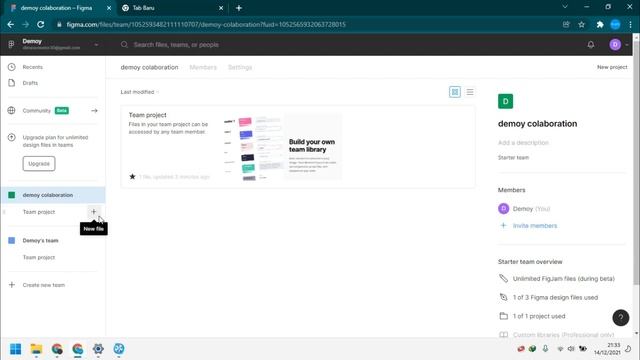Viewport: 640px width, 360px height.
Task: Click Create new team
Action: [x=44, y=285]
